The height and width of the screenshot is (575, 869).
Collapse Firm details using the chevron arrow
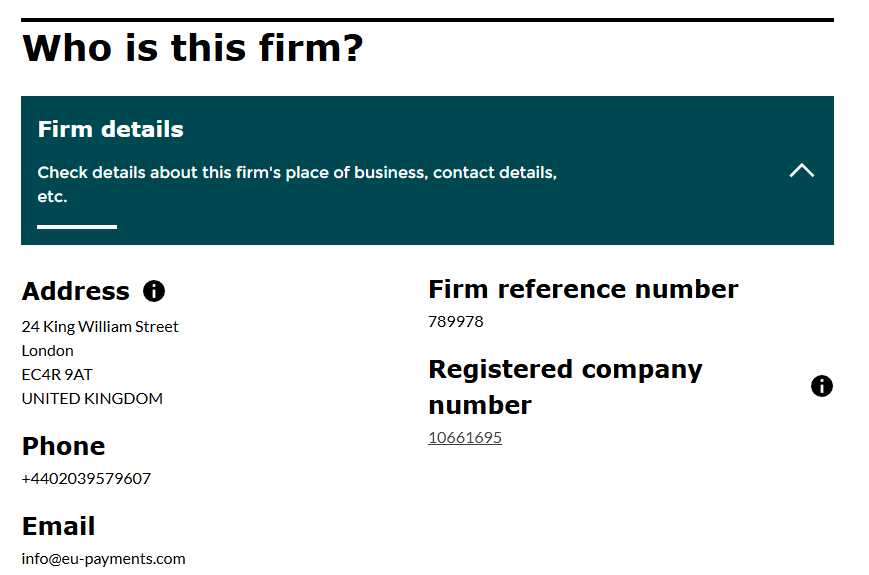pyautogui.click(x=801, y=171)
